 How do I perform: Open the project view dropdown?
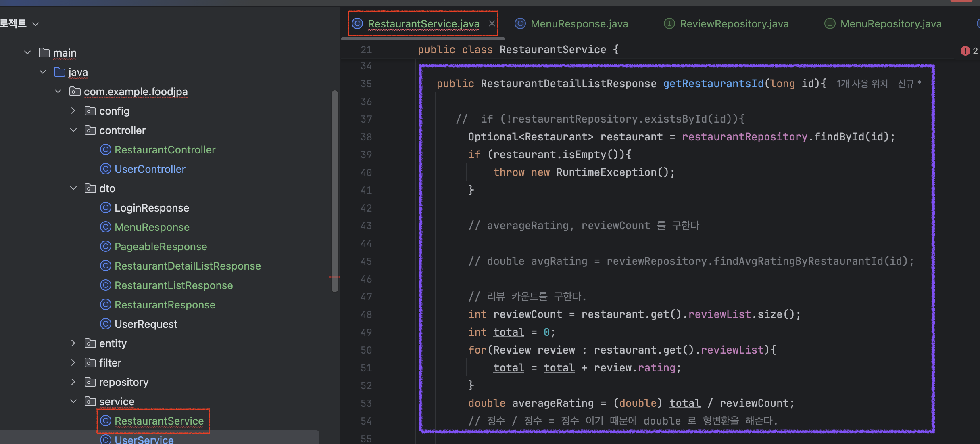click(35, 24)
